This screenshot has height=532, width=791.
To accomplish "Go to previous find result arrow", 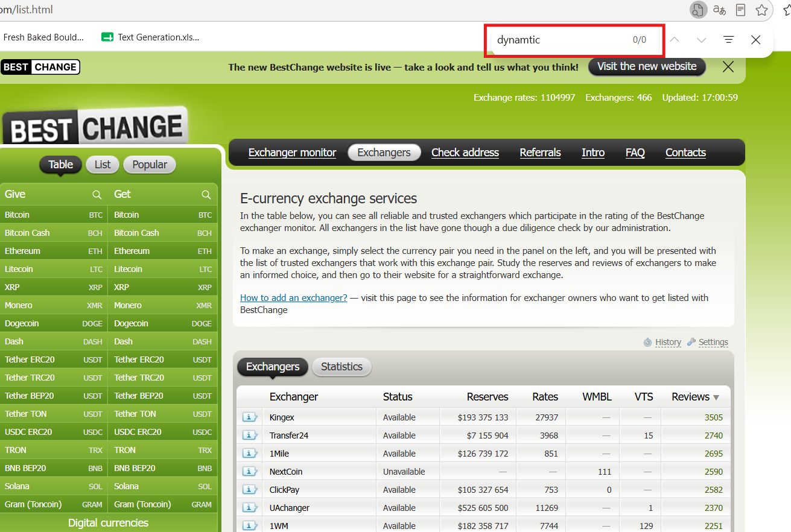I will tap(675, 40).
